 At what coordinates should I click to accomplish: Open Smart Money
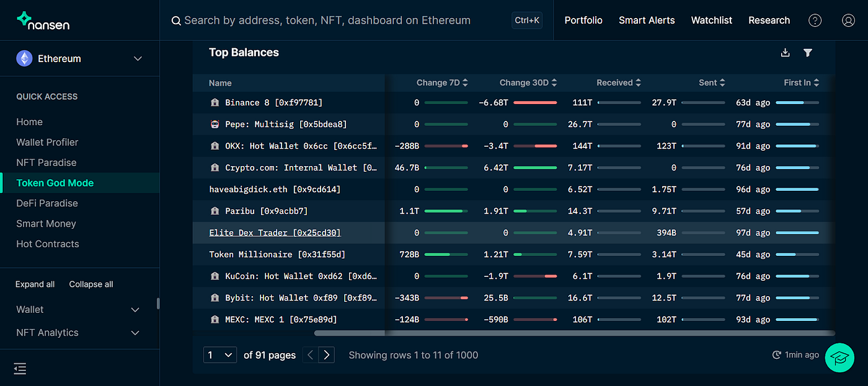pos(46,224)
